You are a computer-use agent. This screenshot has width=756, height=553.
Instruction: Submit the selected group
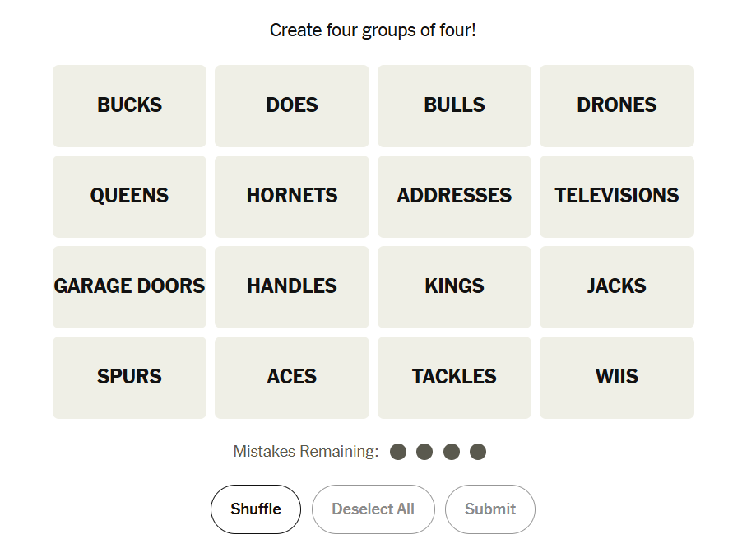[x=489, y=509]
